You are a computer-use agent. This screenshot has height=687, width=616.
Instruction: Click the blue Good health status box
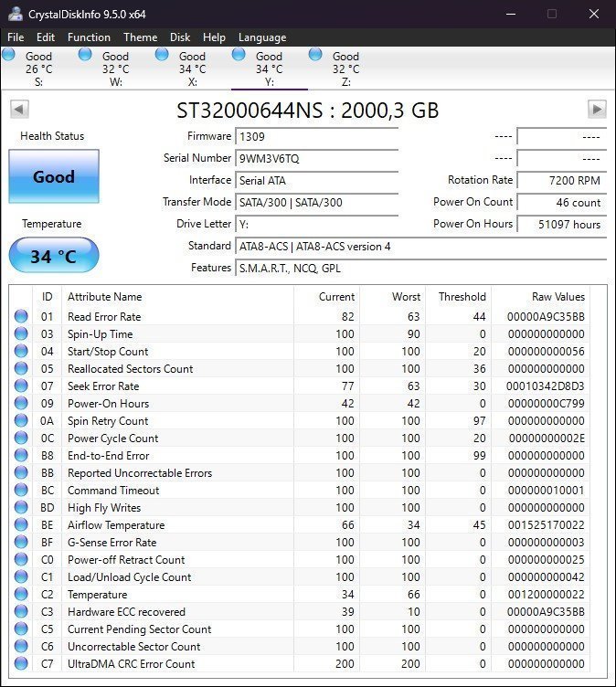click(54, 177)
